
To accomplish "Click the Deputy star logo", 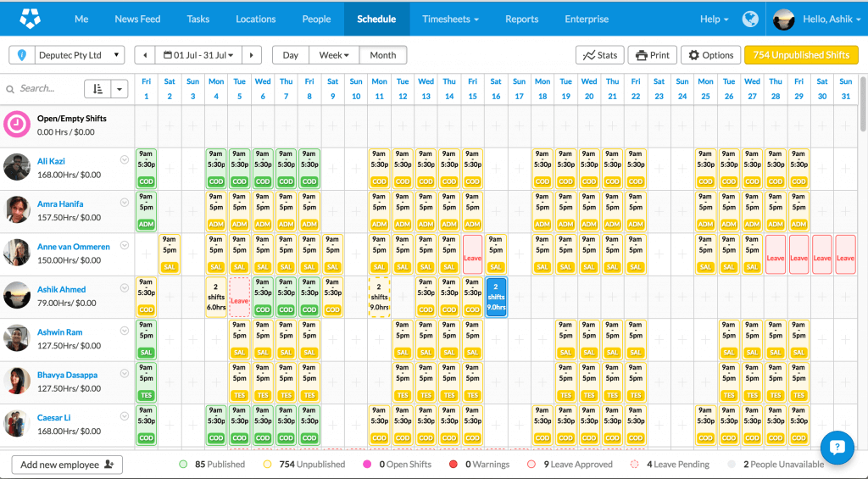I will pos(30,18).
